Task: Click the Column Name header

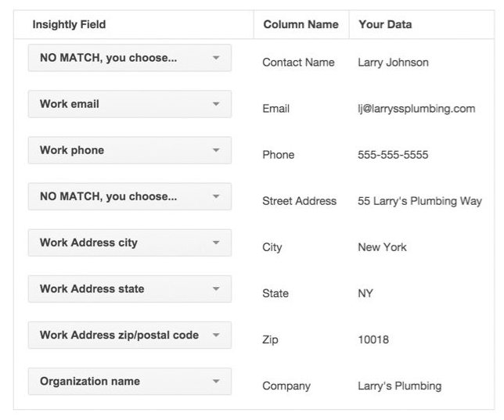Action: [x=301, y=24]
